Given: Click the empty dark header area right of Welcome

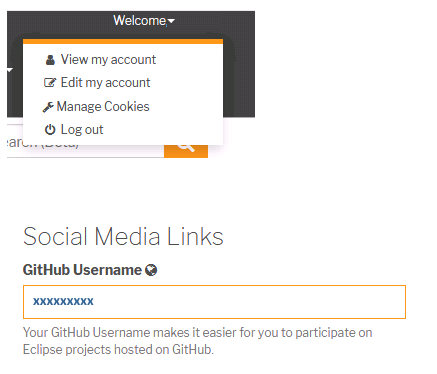Looking at the screenshot, I should 215,21.
